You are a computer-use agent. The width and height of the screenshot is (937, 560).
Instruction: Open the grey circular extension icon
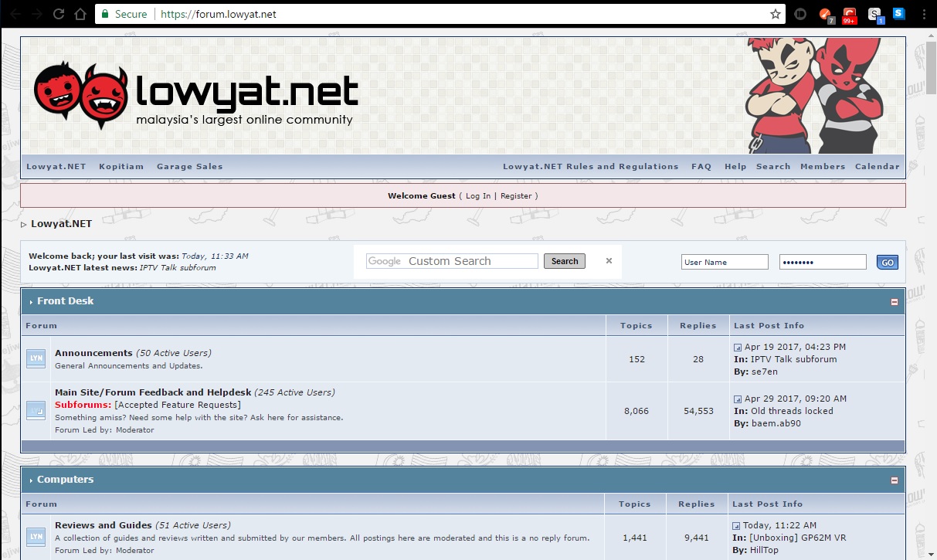click(801, 14)
